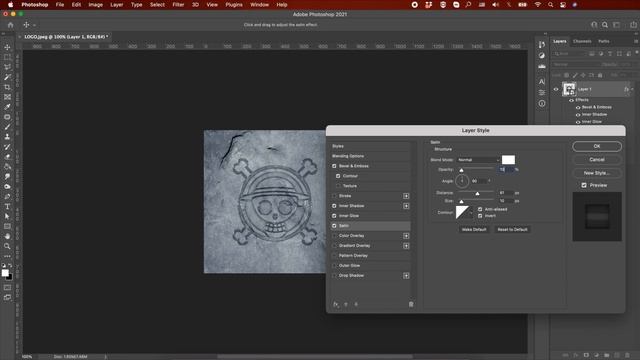Open the Select menu
This screenshot has height=360, width=640.
(x=157, y=5)
